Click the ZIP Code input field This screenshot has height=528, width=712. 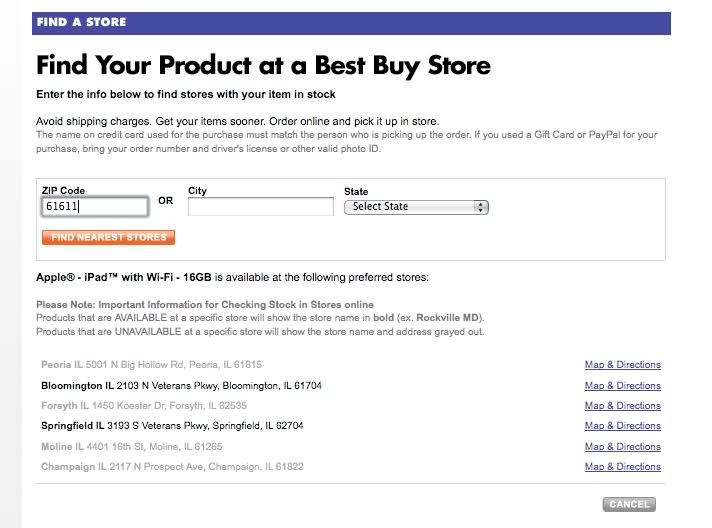(x=95, y=206)
